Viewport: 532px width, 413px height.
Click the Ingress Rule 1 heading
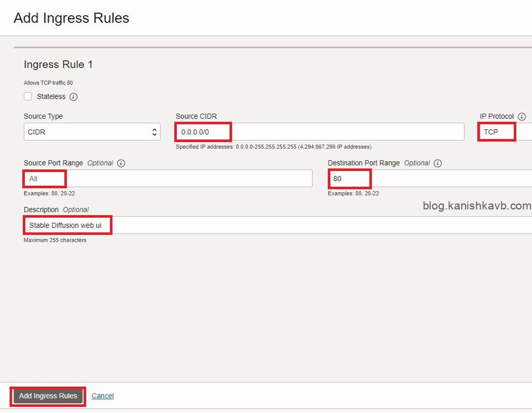58,64
